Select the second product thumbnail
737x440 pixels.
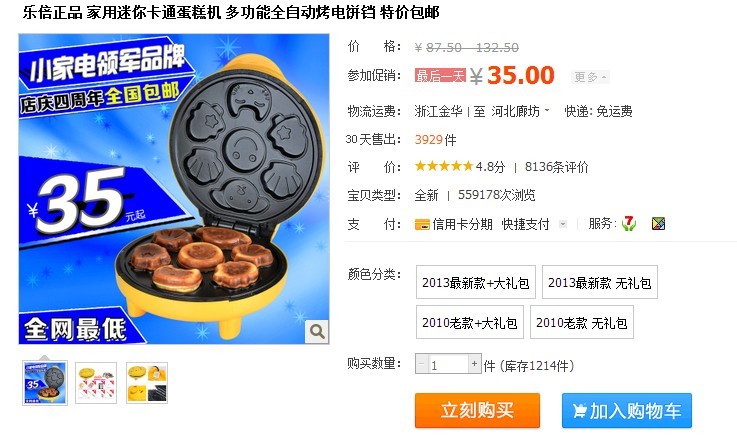(x=96, y=383)
